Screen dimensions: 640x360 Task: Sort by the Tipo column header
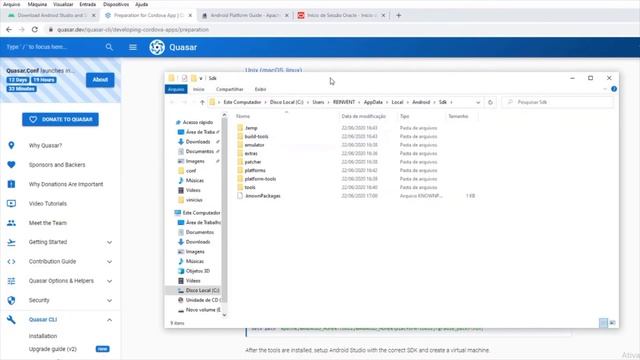point(404,117)
